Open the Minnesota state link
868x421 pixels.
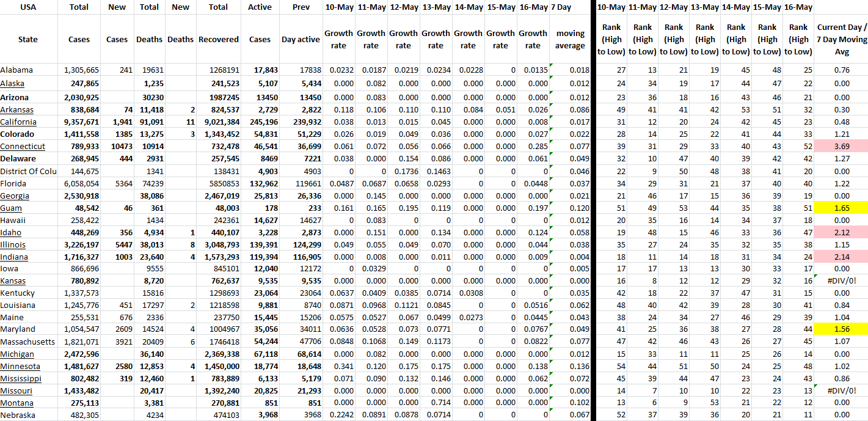point(20,366)
